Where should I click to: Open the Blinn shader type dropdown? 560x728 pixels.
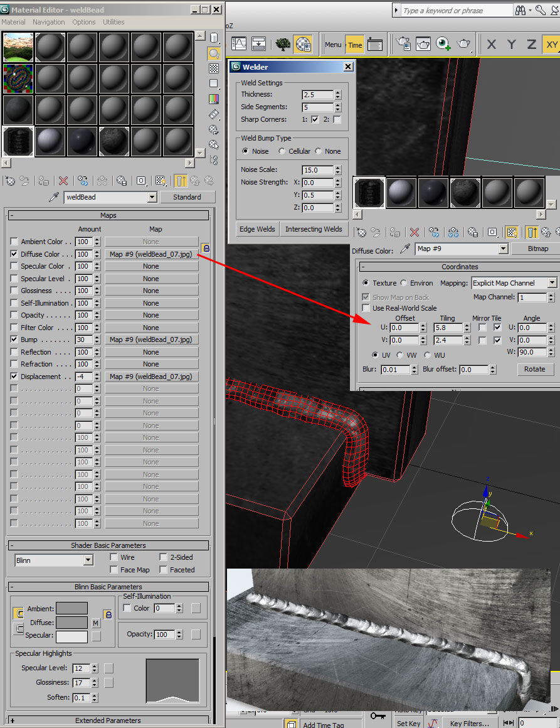point(88,560)
